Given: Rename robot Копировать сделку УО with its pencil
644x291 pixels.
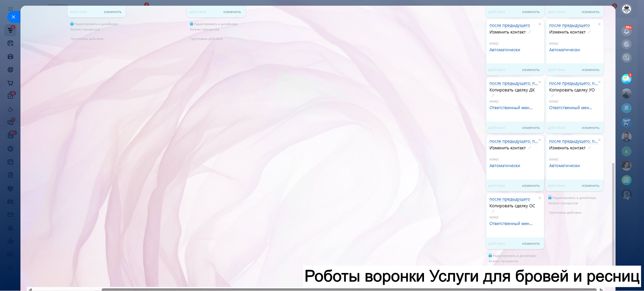Looking at the screenshot, I should [x=553, y=95].
